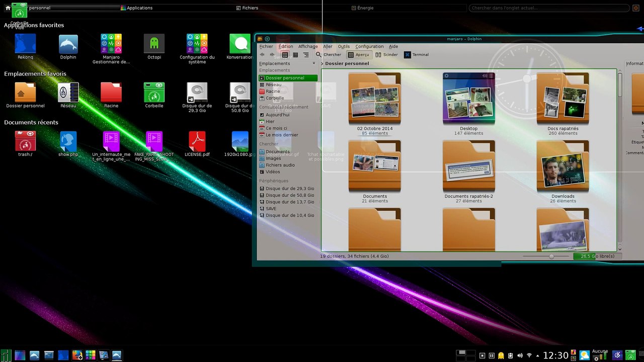
Task: Open Manjaro Gestionnaire de paramètres
Action: click(x=111, y=49)
